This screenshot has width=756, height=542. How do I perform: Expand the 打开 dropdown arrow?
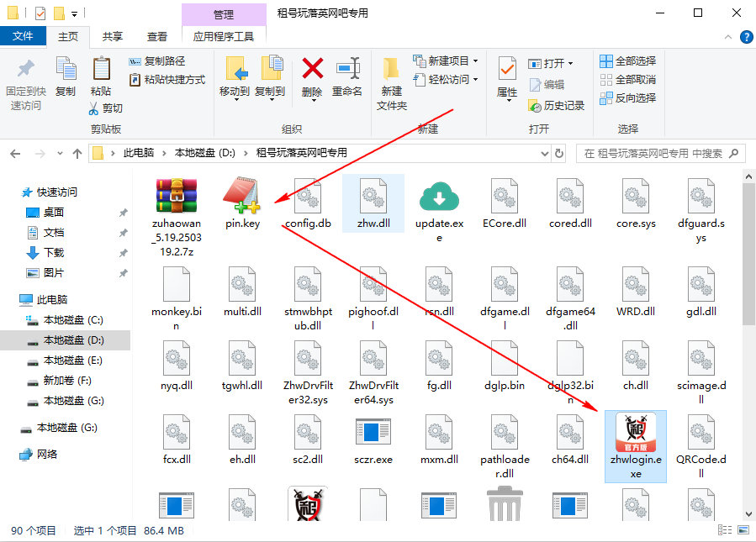pos(570,64)
